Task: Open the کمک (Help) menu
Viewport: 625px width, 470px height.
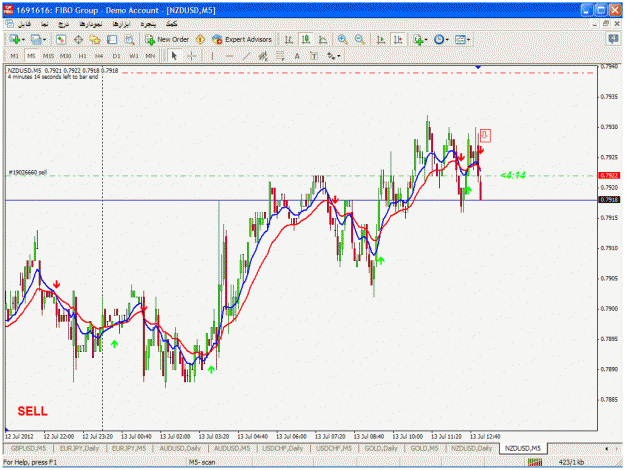Action: (171, 24)
